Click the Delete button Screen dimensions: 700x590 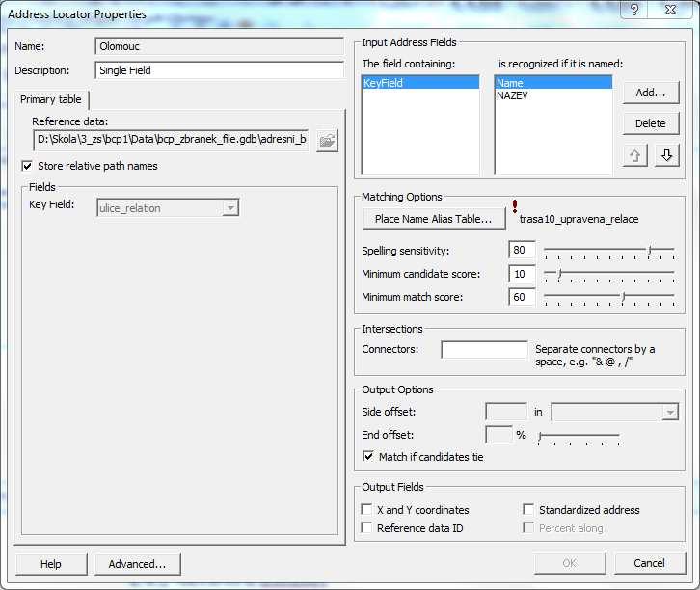coord(651,123)
